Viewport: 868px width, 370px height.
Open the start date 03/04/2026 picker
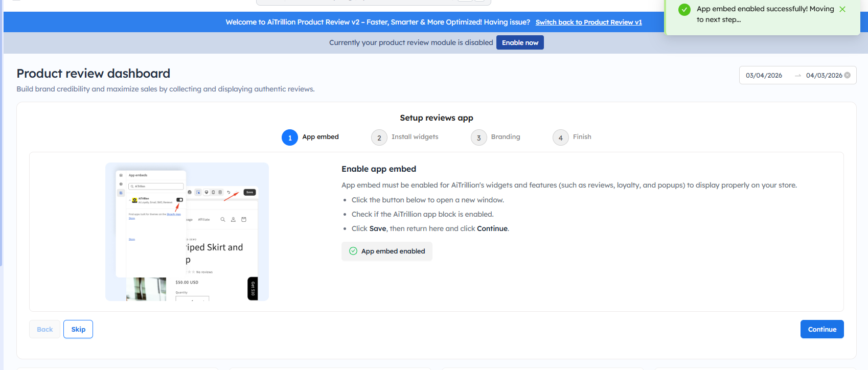coord(764,76)
